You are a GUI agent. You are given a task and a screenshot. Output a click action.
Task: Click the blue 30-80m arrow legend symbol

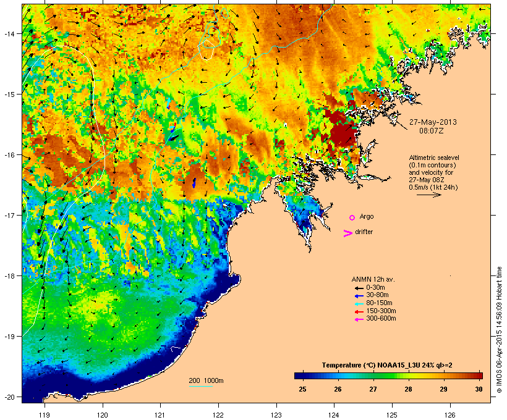359,296
